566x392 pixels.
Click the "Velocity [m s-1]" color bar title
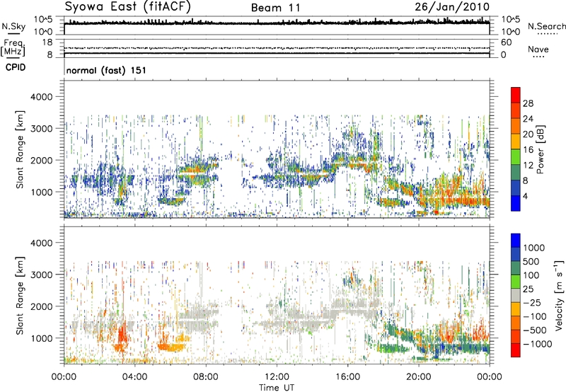[559, 295]
